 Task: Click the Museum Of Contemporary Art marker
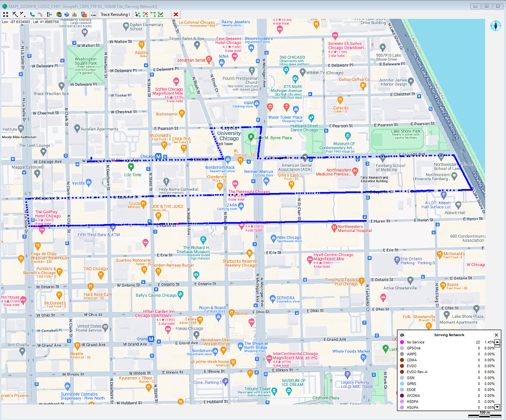pos(348,136)
